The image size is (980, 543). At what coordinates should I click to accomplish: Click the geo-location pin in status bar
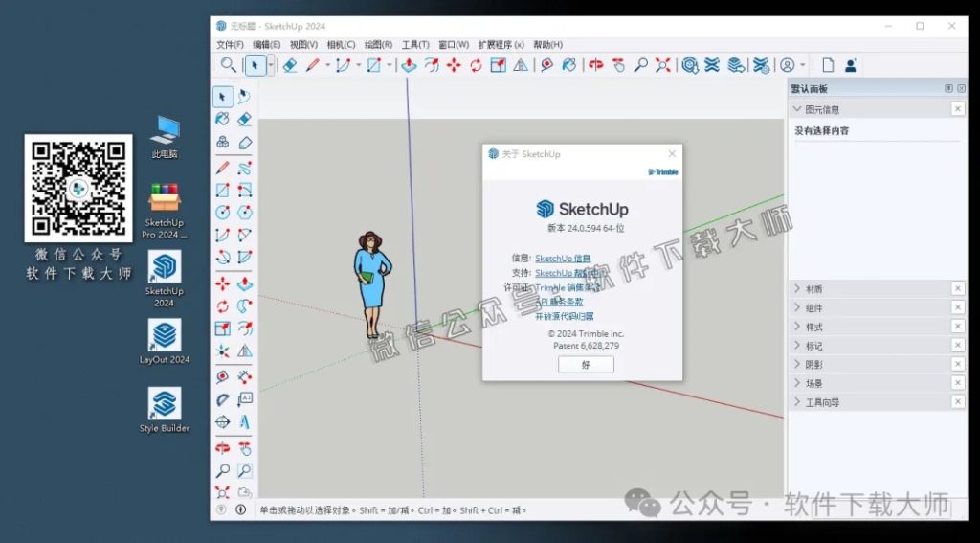point(221,509)
